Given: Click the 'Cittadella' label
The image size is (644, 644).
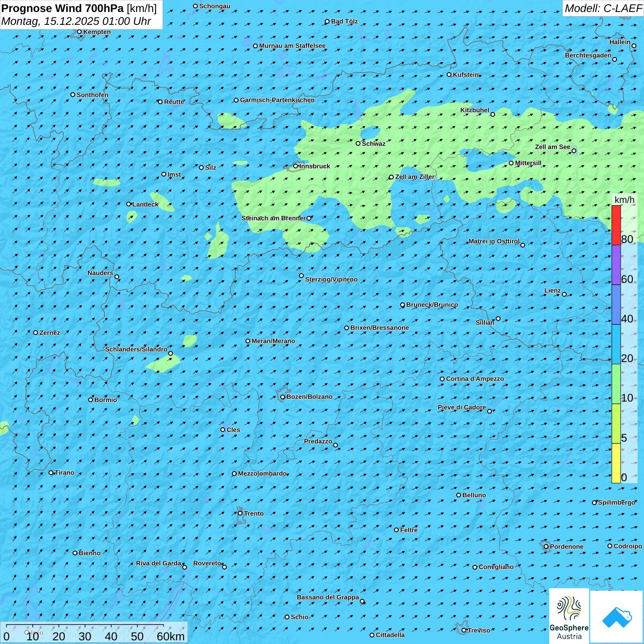Looking at the screenshot, I should pos(391,635).
